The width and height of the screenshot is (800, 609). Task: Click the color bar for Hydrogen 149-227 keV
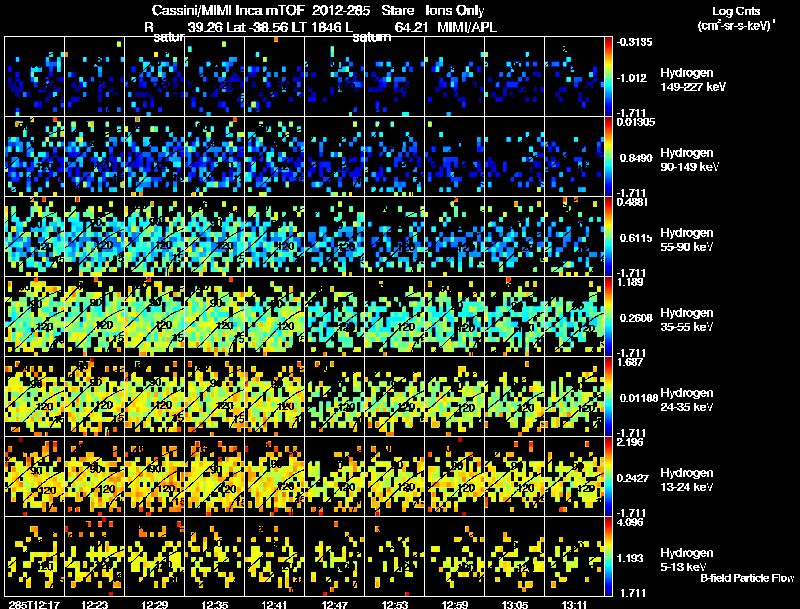pyautogui.click(x=608, y=77)
